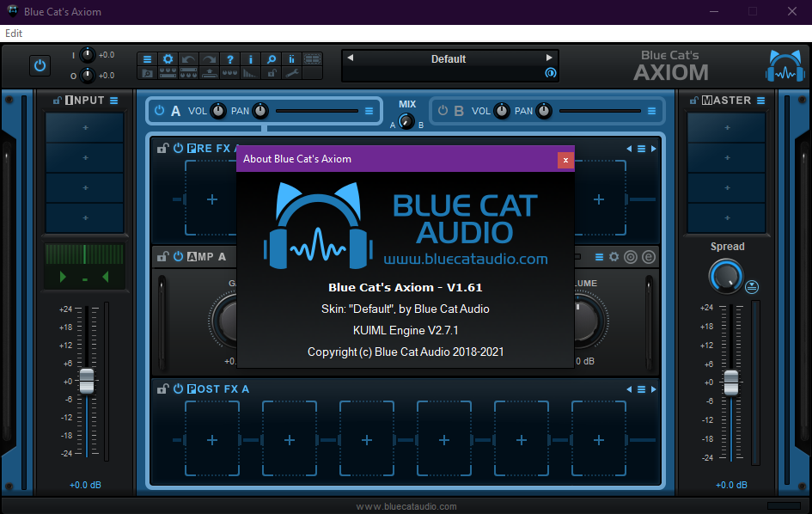Viewport: 812px width, 514px height.
Task: Click the upload arrow icon in the toolbar
Action: tap(209, 73)
